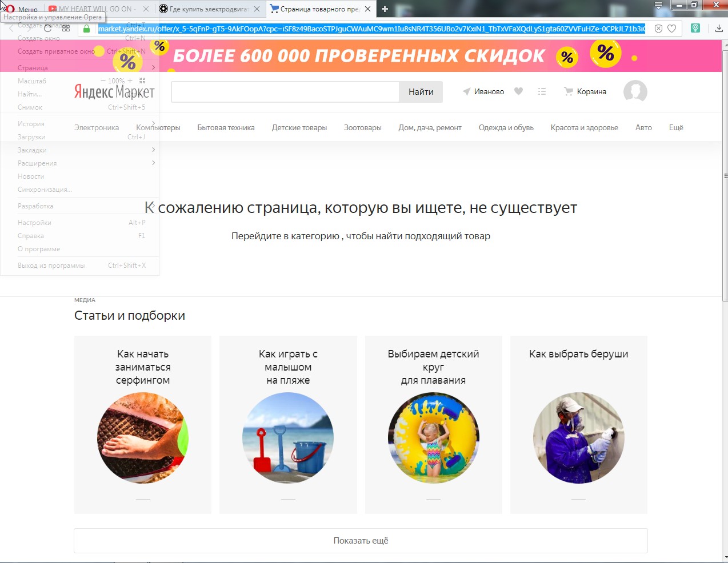The width and height of the screenshot is (728, 563).
Task: Click the highlighted address bar URL
Action: 371,29
